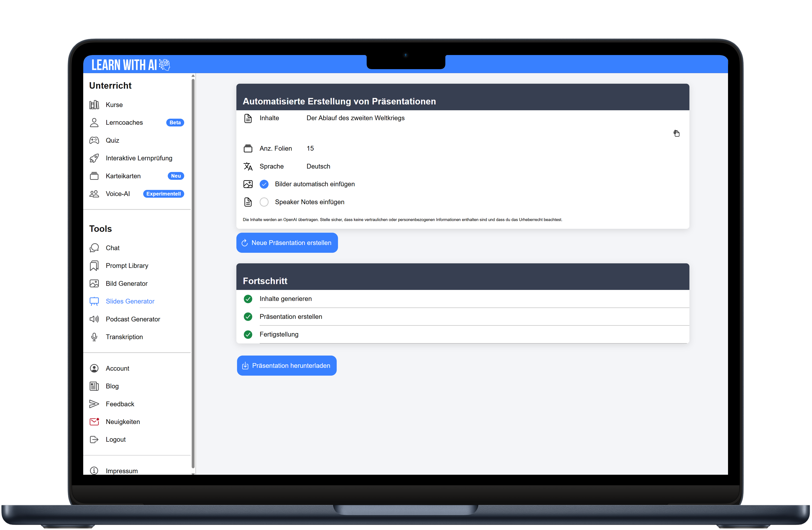Click the Transkription microphone icon
Screen dimensions: 812x530
pos(94,337)
